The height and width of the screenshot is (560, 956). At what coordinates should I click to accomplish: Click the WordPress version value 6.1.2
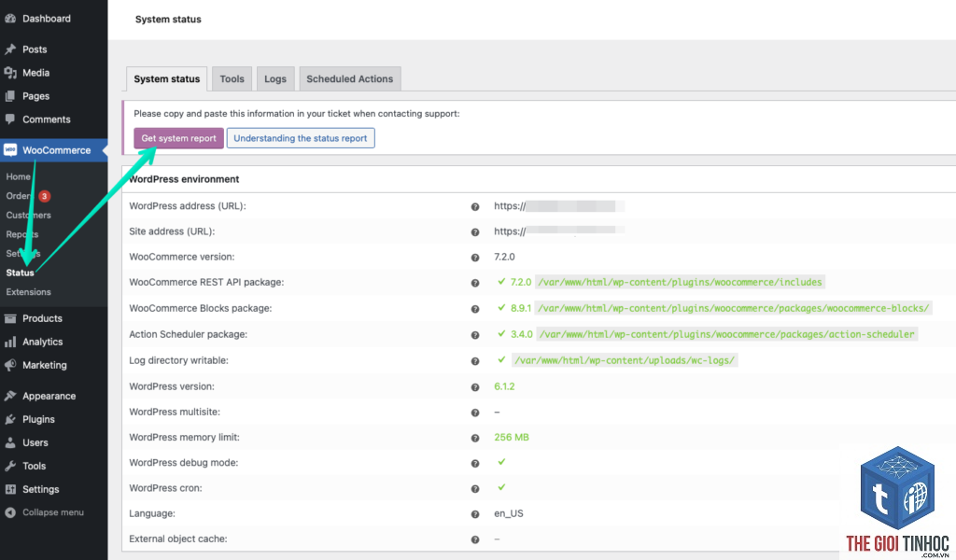[504, 386]
